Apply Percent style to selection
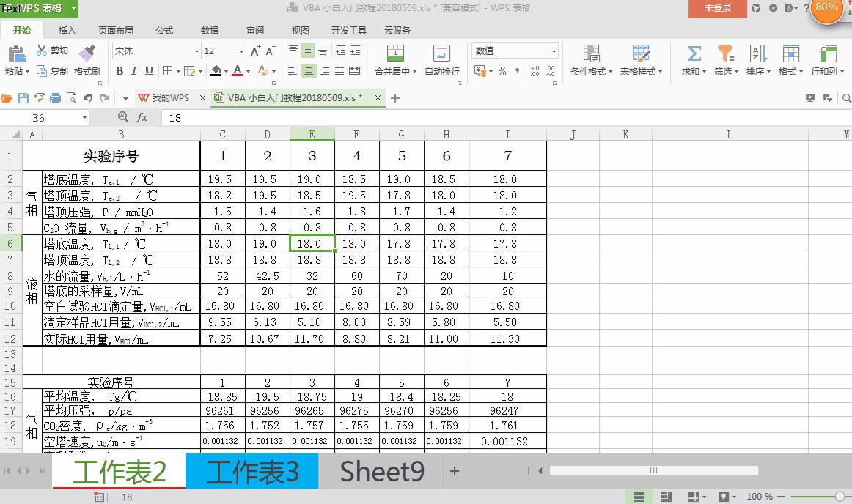Screen dimensions: 852x504 (x=503, y=71)
